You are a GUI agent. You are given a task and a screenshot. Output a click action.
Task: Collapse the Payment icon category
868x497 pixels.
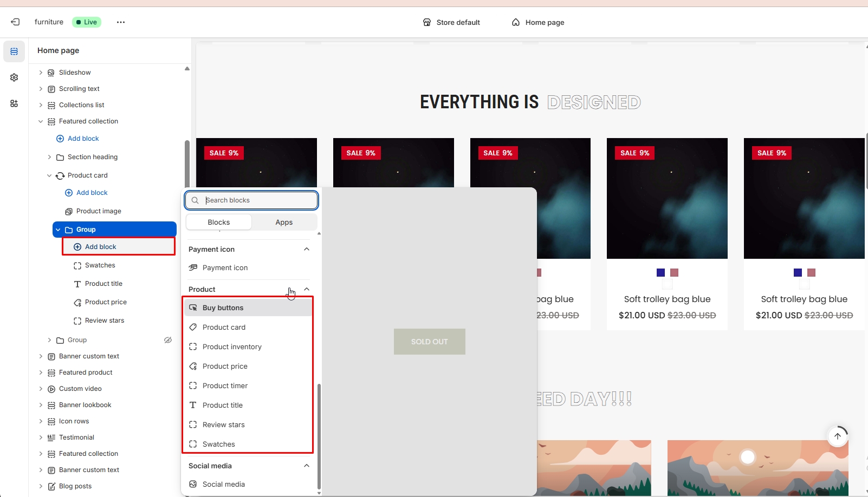click(307, 249)
